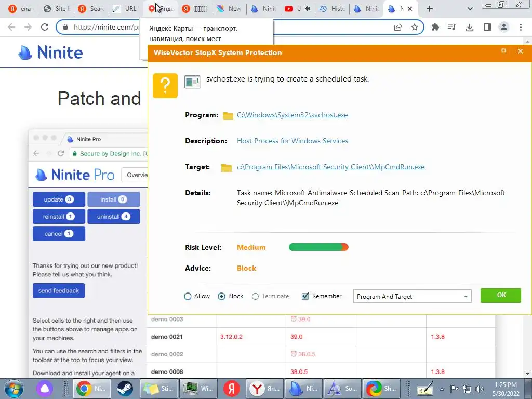Viewport: 532px width, 399px height.
Task: Uncheck the Remember checkbox
Action: click(x=305, y=296)
